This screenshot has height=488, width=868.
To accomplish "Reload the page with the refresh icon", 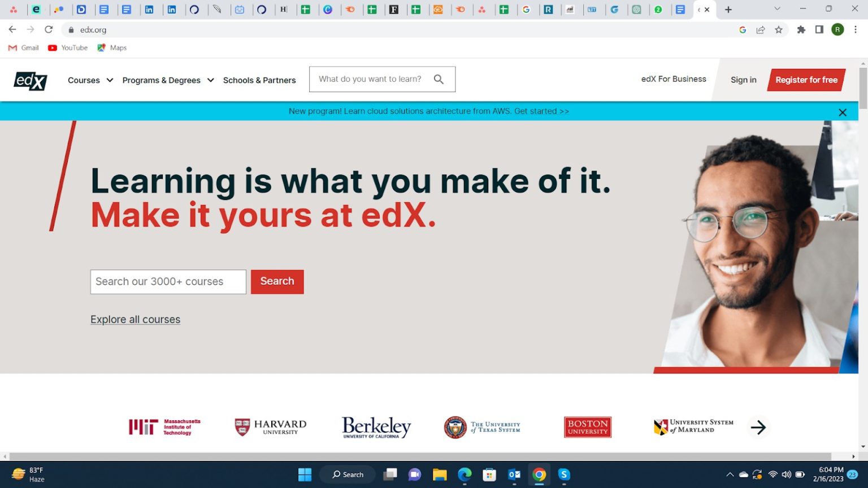I will click(x=49, y=30).
